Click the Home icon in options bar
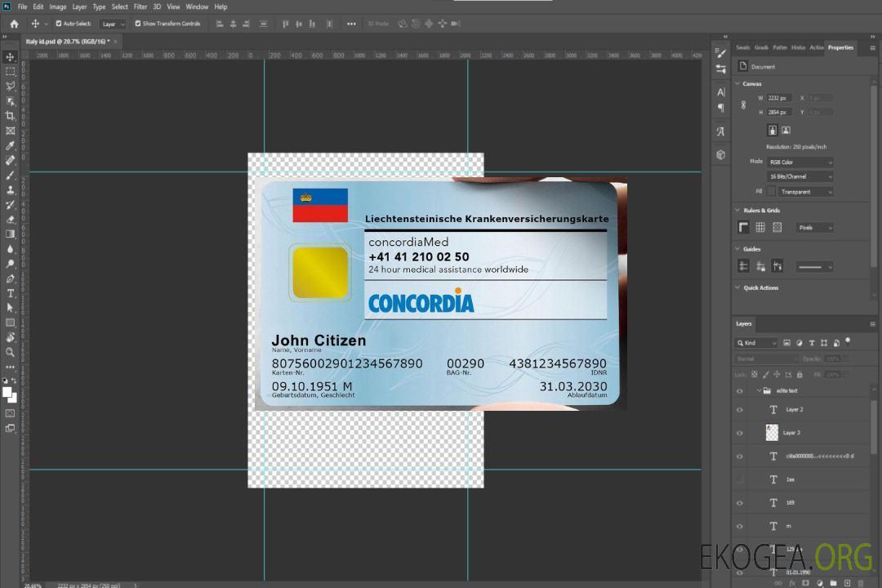The height and width of the screenshot is (588, 882). coord(14,24)
